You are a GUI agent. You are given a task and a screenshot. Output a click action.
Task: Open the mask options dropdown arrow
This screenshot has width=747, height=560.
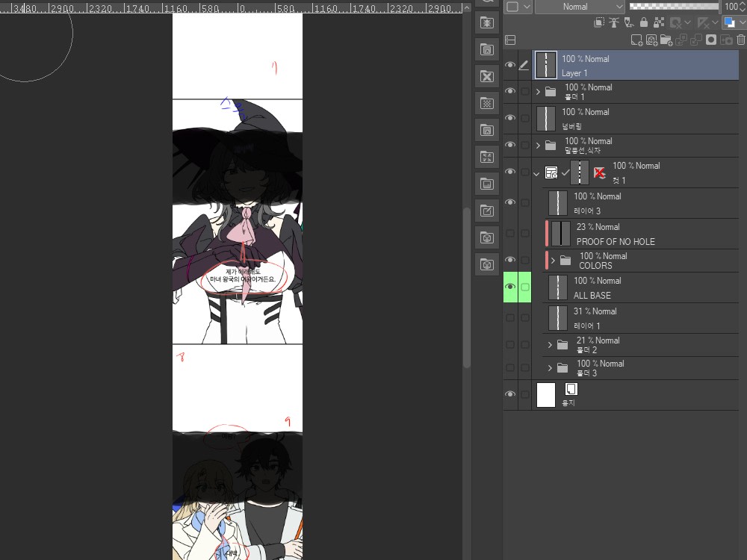coord(687,22)
